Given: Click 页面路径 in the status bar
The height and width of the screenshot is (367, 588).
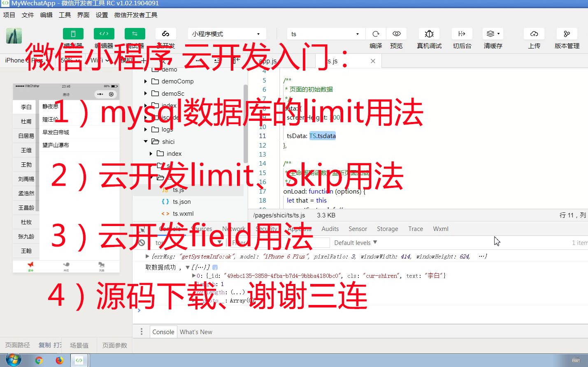Looking at the screenshot, I should [x=17, y=345].
